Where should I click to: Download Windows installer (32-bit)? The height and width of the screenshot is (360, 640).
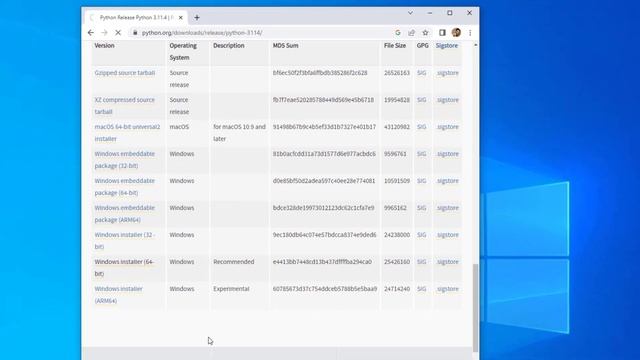click(x=124, y=240)
